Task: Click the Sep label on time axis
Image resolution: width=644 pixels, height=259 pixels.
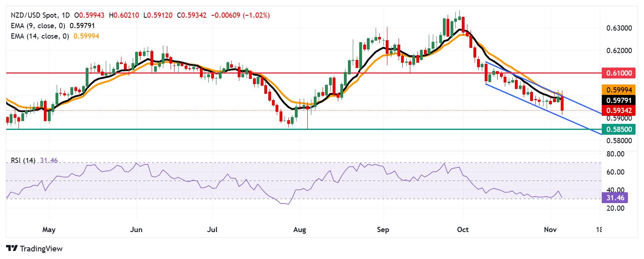Action: (x=383, y=230)
